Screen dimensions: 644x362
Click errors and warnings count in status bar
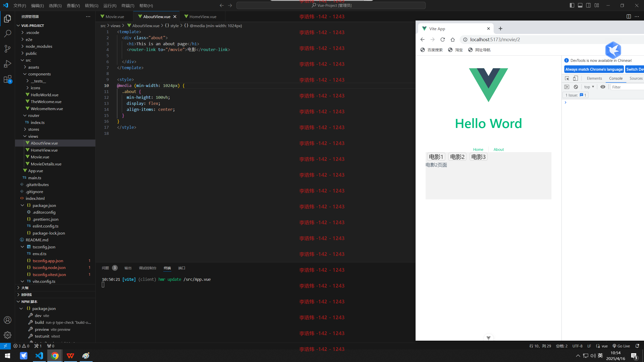click(x=21, y=346)
